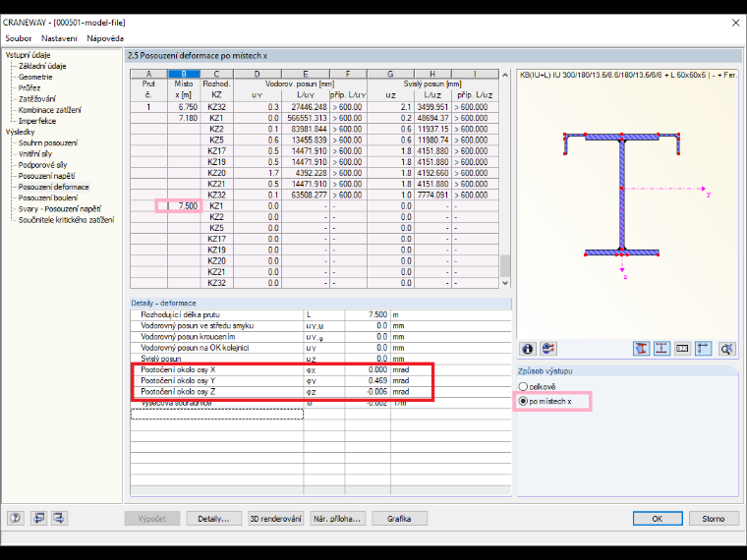Toggle the numbering display icon (123)
The height and width of the screenshot is (560, 747).
click(x=682, y=349)
